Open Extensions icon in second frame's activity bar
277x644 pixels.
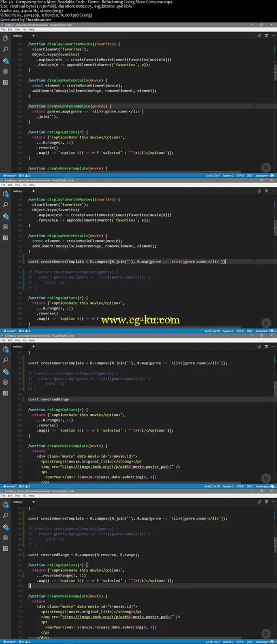click(x=5, y=237)
